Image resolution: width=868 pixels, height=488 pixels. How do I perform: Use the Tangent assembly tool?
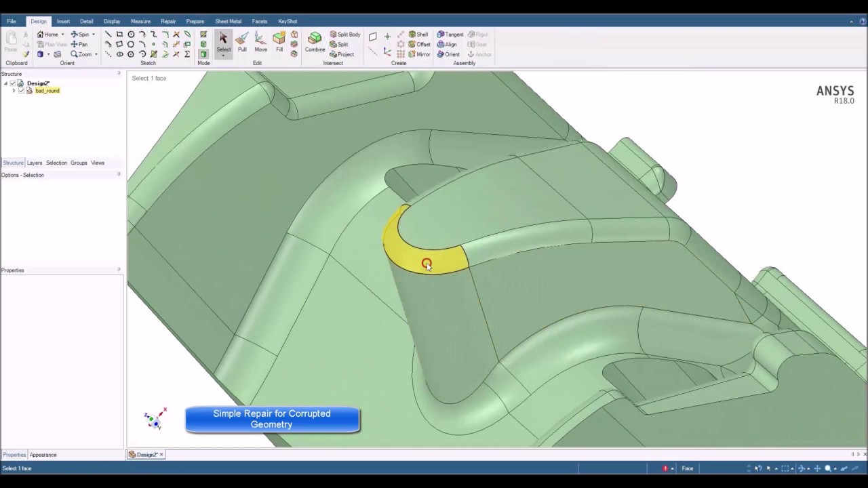(x=450, y=35)
